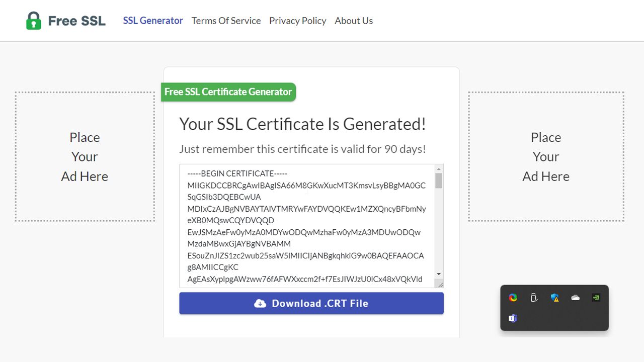Click the line 'eXB0MQswCQYDVQQD'
The width and height of the screenshot is (644, 362).
(230, 220)
